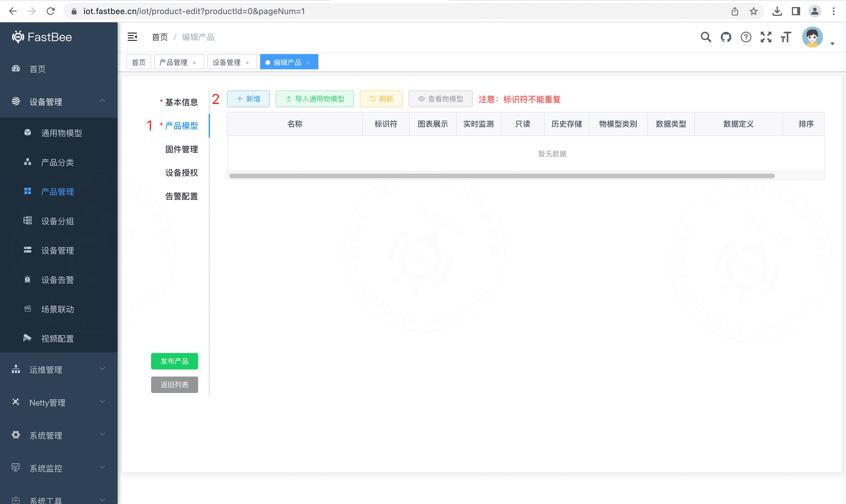Open the help question mark icon
846x504 pixels.
(746, 37)
